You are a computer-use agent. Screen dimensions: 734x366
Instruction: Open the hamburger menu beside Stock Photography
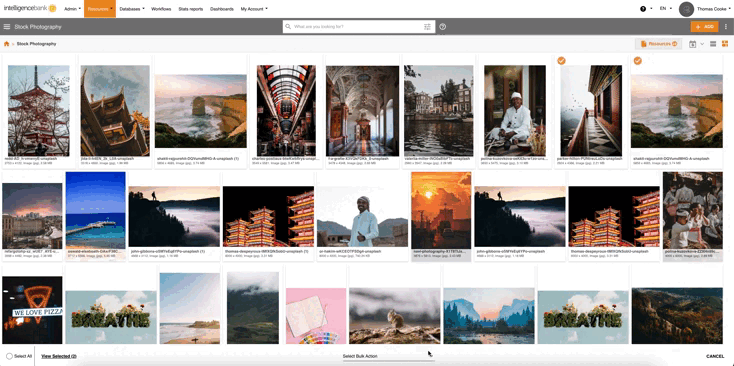7,27
